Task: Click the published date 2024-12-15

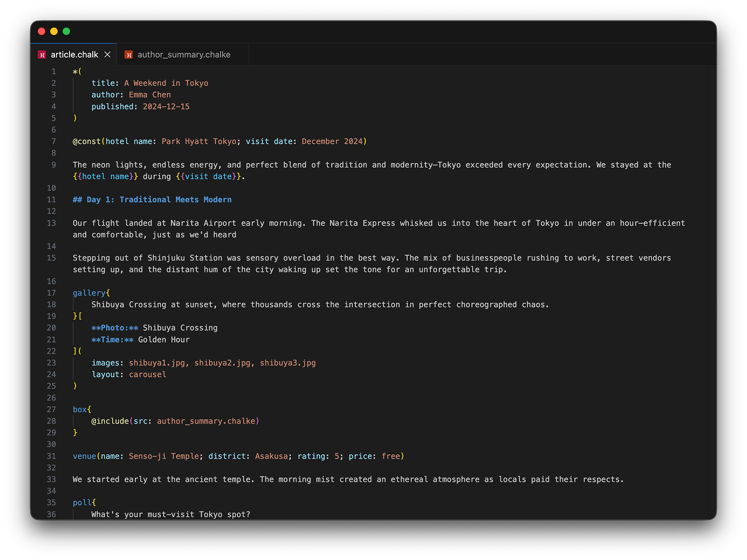Action: [166, 106]
